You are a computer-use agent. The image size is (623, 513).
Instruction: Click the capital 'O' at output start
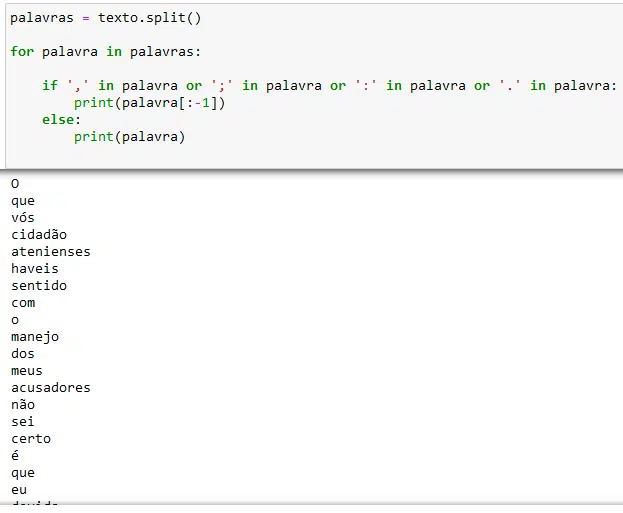pyautogui.click(x=16, y=183)
